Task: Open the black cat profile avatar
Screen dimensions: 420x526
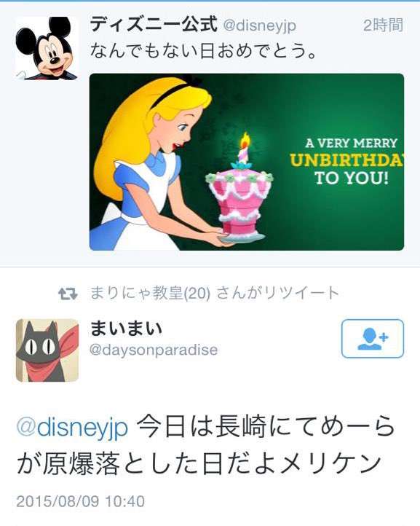Action: 47,350
